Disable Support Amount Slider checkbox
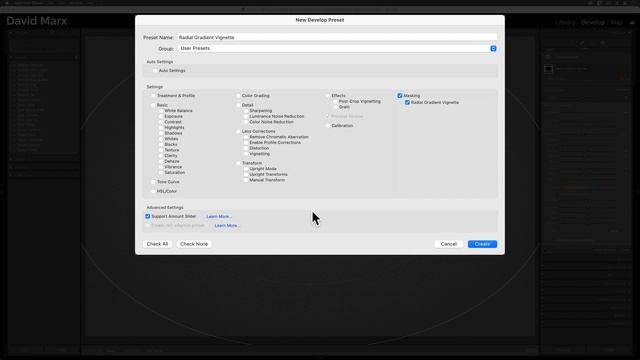Screen dimensions: 640x360 [x=148, y=216]
